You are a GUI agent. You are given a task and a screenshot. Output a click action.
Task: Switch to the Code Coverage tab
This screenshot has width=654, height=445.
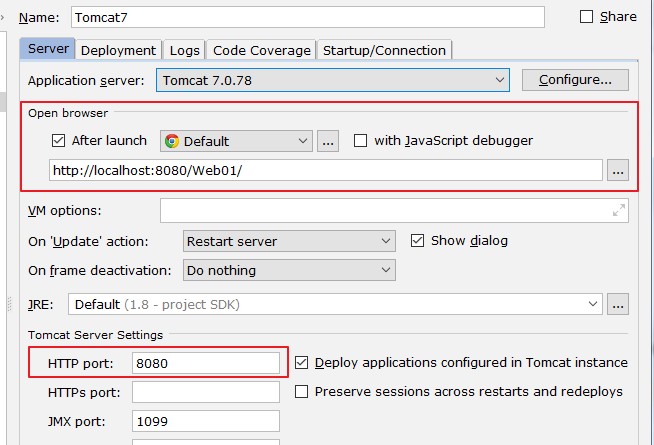coord(260,50)
